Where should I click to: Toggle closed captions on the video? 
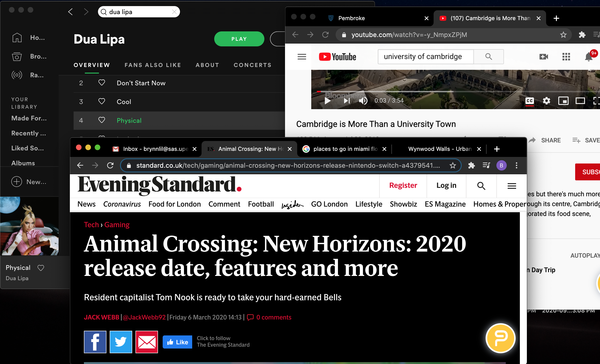(x=530, y=101)
